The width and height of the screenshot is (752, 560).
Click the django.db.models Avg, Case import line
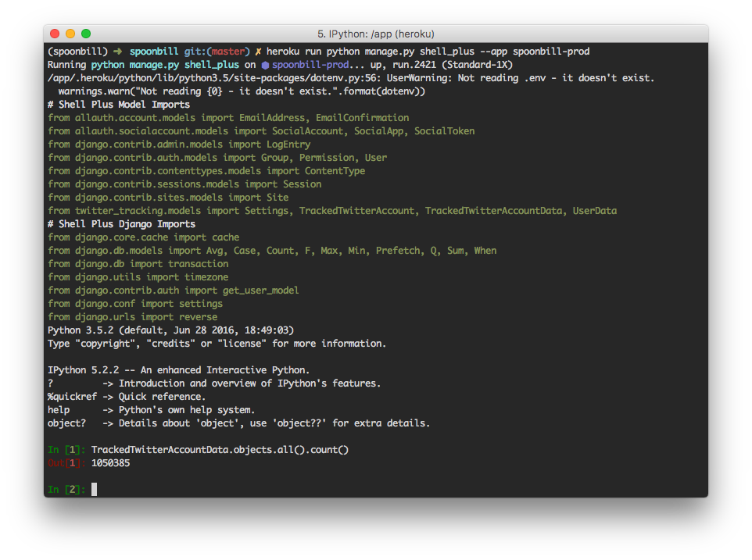[x=272, y=251]
